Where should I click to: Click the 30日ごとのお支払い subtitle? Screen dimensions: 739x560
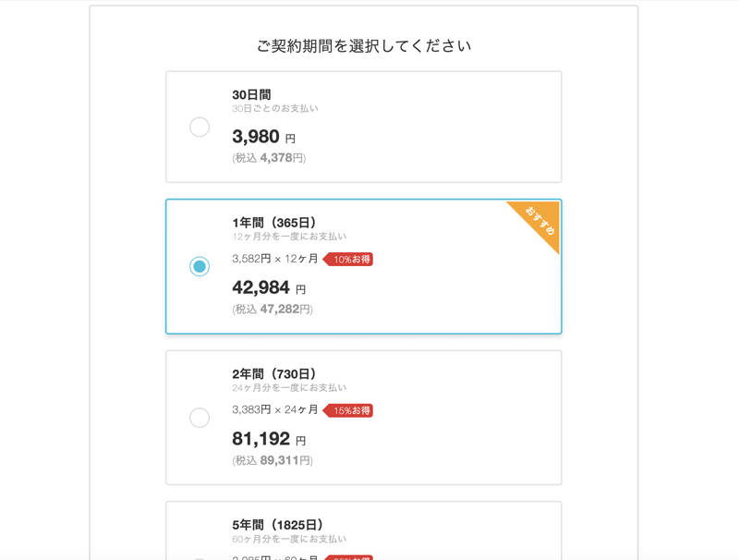275,109
